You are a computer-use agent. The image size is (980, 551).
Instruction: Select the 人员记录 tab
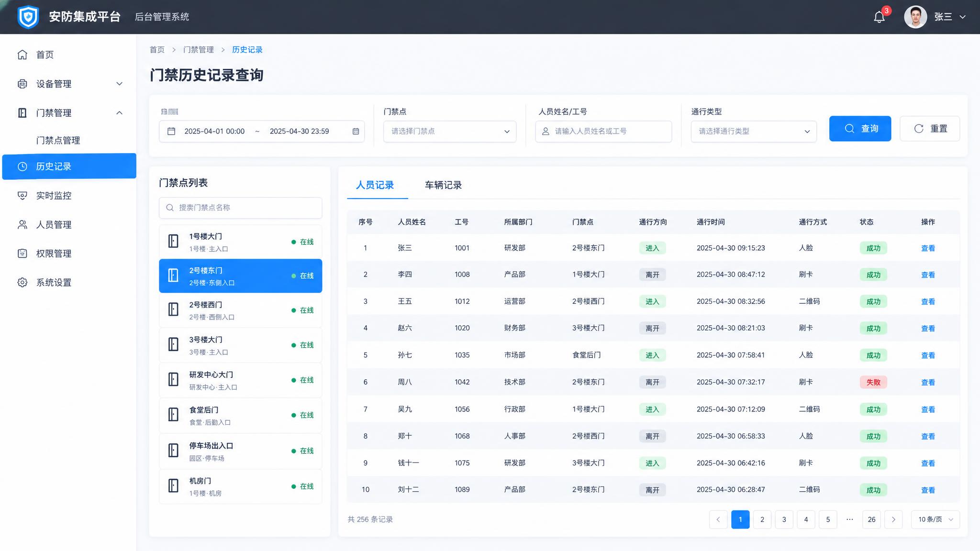pos(375,185)
